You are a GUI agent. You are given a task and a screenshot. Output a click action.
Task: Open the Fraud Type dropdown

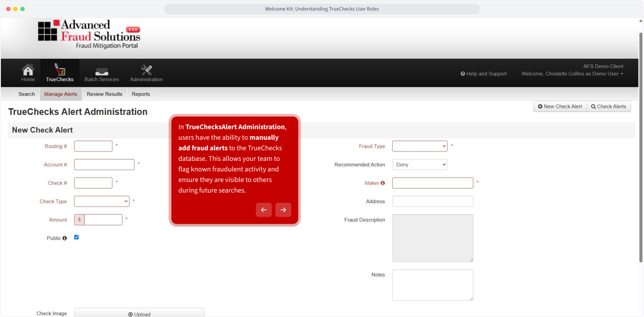420,146
